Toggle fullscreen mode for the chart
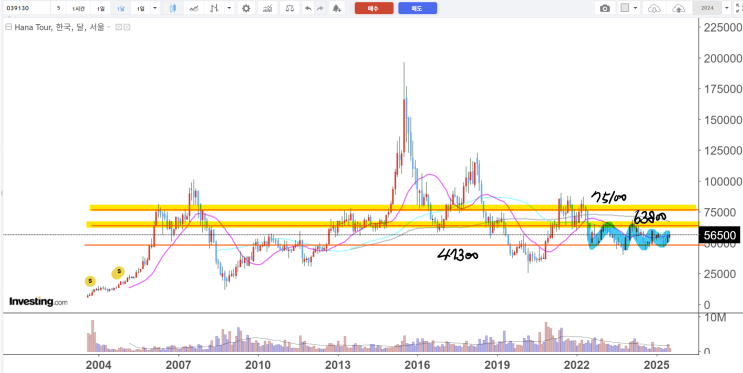 [x=738, y=8]
